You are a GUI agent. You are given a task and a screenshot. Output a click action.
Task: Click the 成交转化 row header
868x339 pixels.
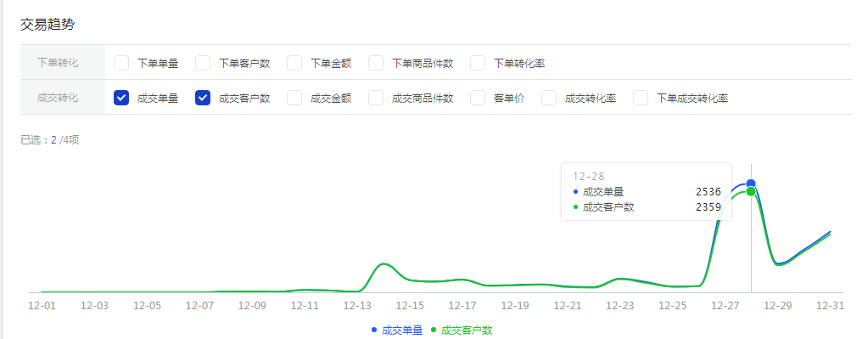[58, 98]
